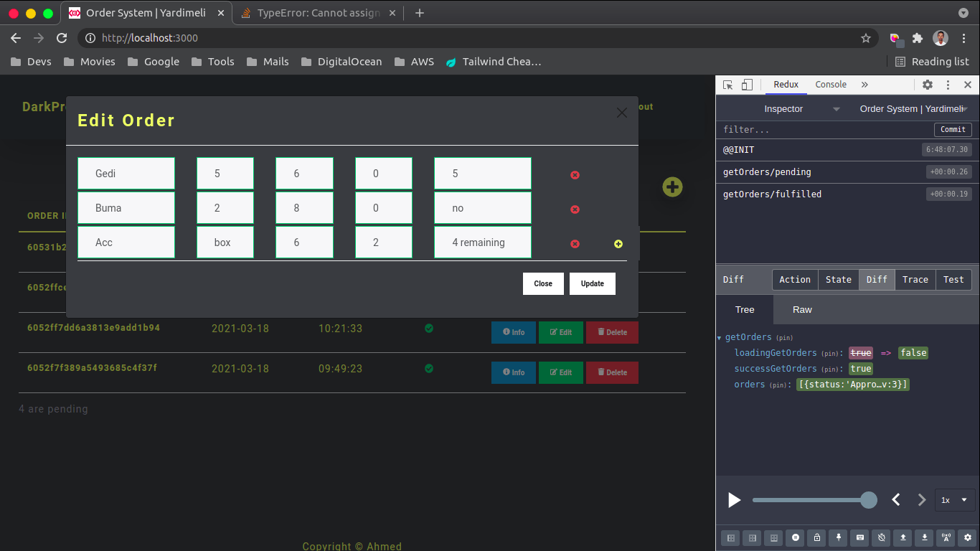Click the browser address bar

tap(473, 38)
